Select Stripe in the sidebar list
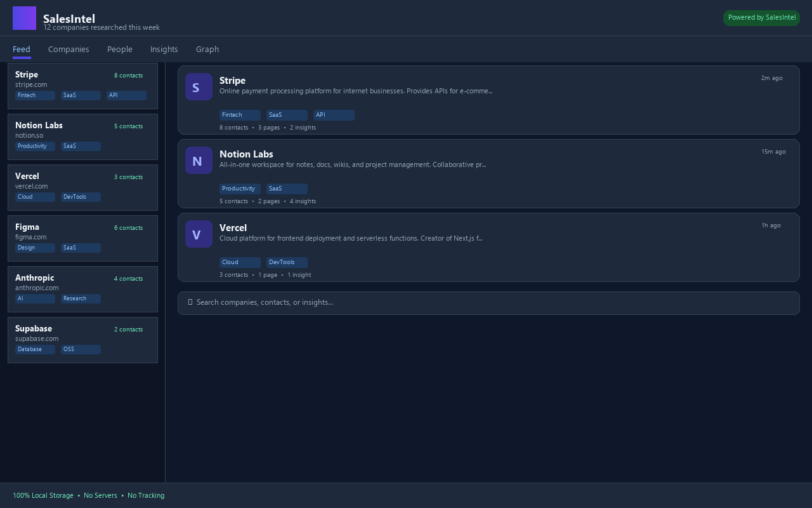The image size is (812, 508). point(82,86)
